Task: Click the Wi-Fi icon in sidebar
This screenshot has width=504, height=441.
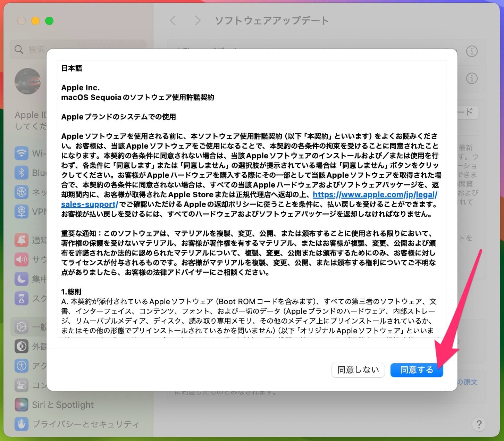Action: tap(22, 153)
